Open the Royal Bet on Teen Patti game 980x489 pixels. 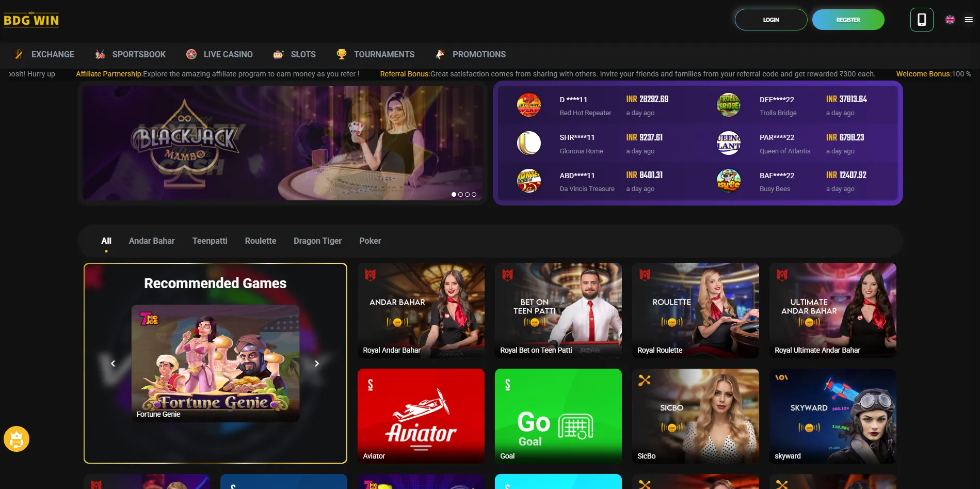tap(558, 310)
